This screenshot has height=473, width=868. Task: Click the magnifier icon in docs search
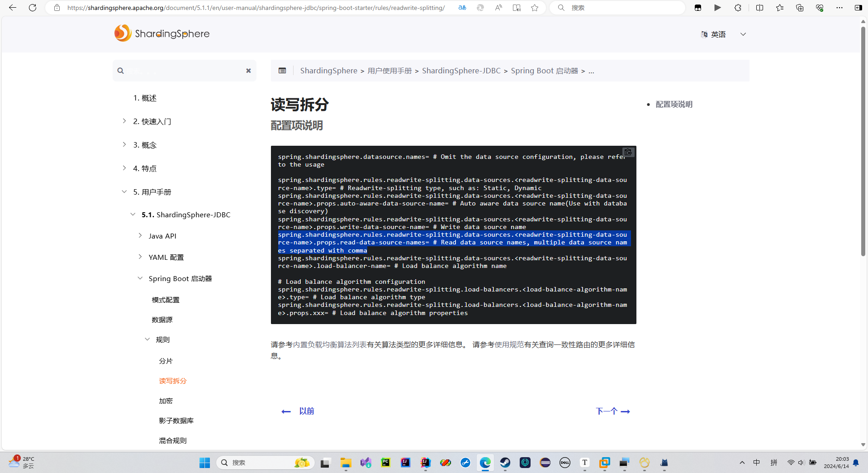pyautogui.click(x=120, y=71)
